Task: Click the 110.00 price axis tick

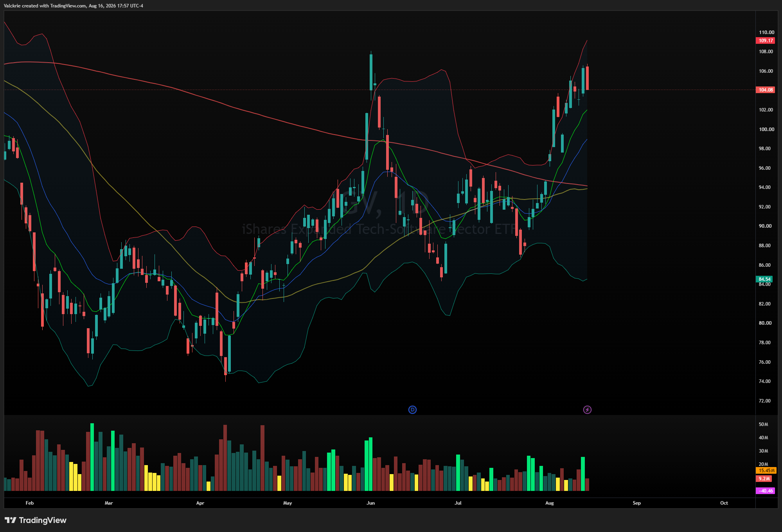Action: pyautogui.click(x=766, y=32)
